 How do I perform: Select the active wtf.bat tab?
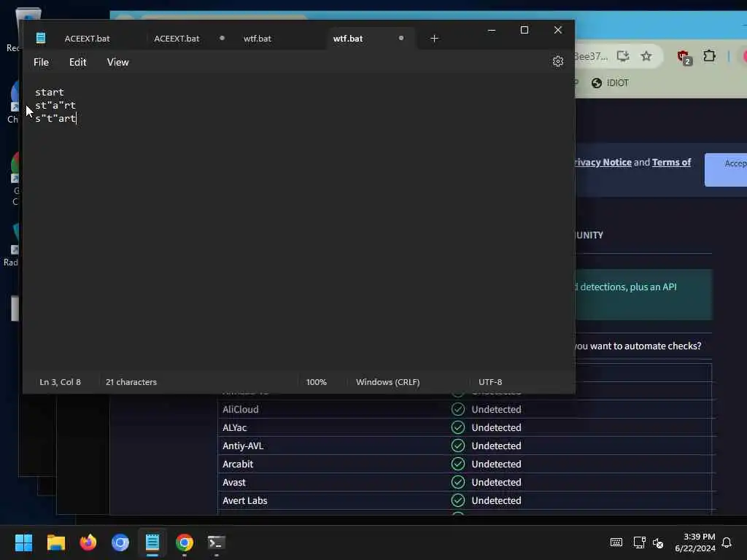tap(348, 39)
